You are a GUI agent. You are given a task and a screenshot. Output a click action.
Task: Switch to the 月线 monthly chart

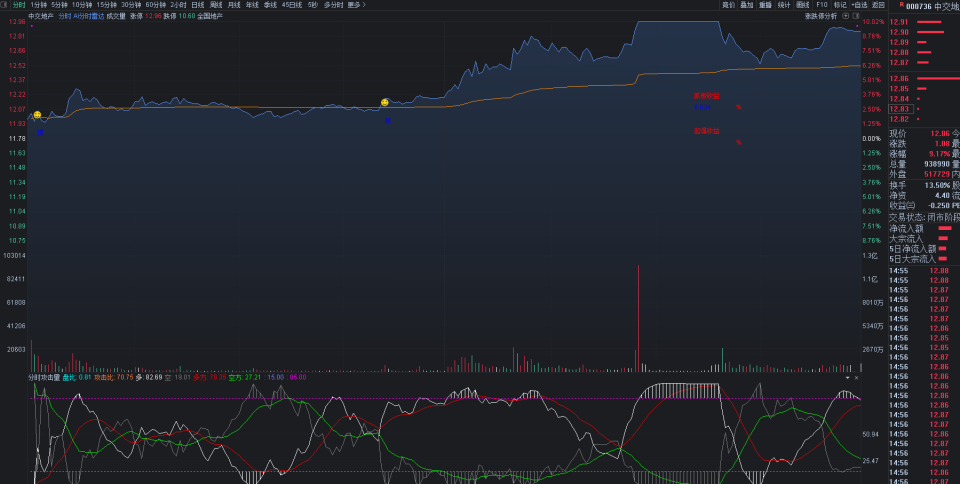(234, 4)
